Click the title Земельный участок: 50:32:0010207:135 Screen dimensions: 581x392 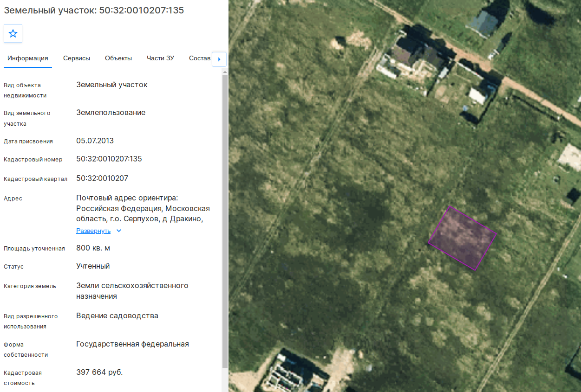pos(94,10)
